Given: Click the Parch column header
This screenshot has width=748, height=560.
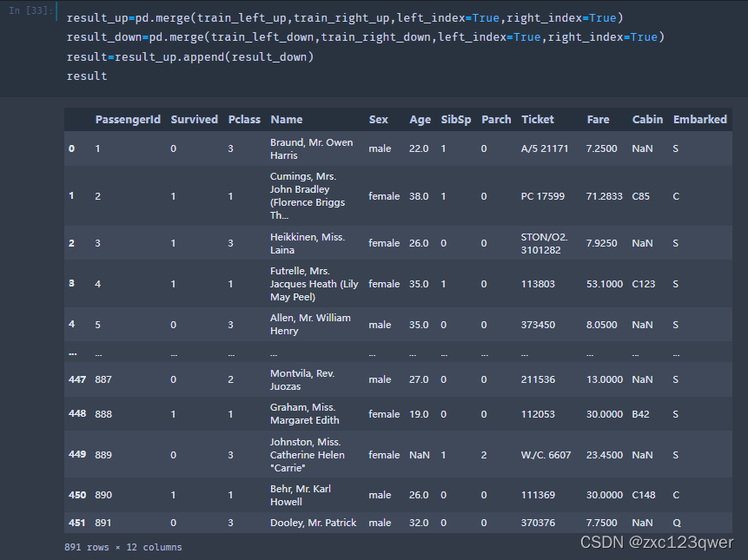Looking at the screenshot, I should (x=496, y=120).
